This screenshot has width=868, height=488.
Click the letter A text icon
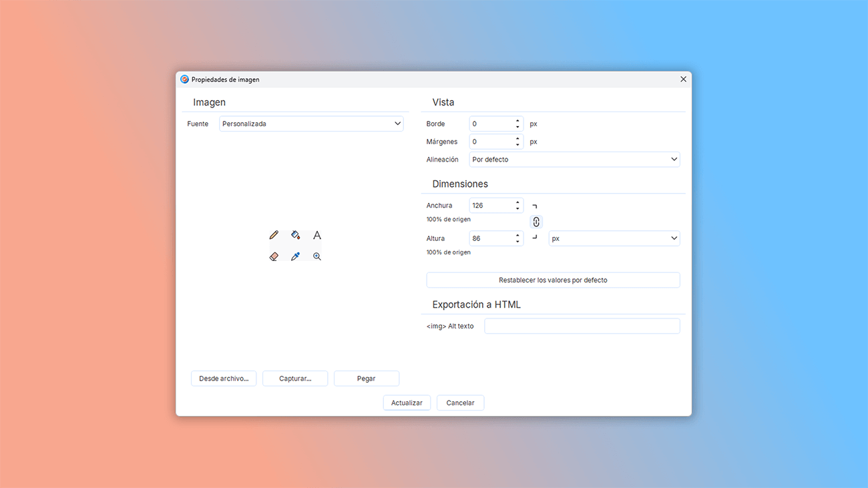pyautogui.click(x=317, y=235)
